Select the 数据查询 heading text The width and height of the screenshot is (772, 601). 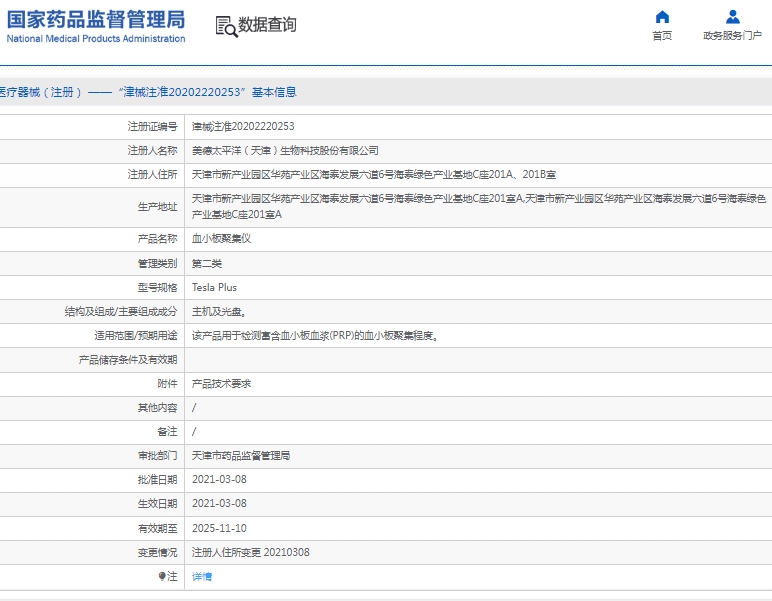click(x=267, y=25)
